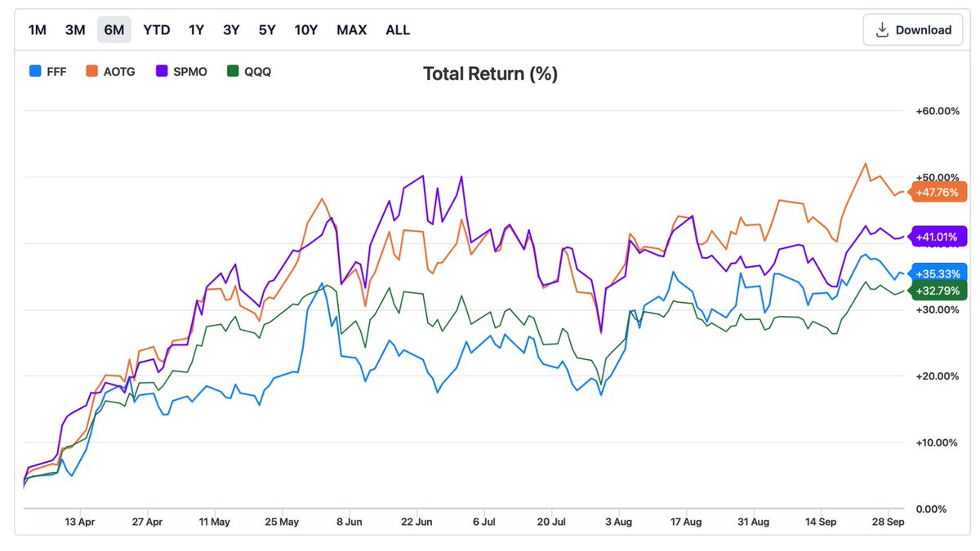This screenshot has height=551, width=980.
Task: Click the +60.00% axis label
Action: point(938,111)
